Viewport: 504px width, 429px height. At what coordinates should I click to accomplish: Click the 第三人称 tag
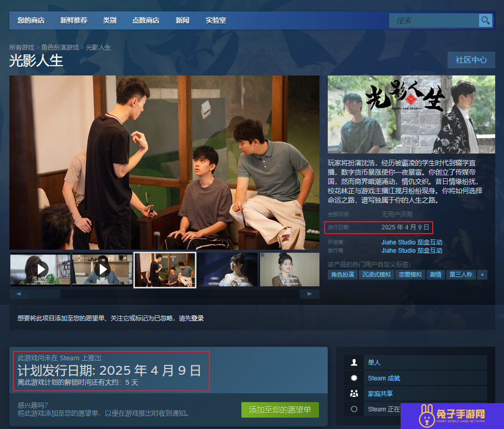461,274
